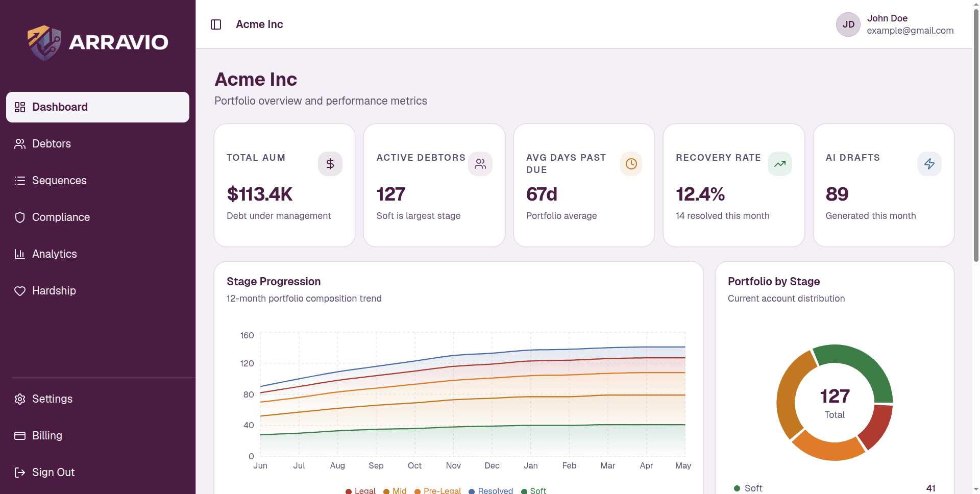Click the $113.4K value
The image size is (980, 494).
[259, 194]
